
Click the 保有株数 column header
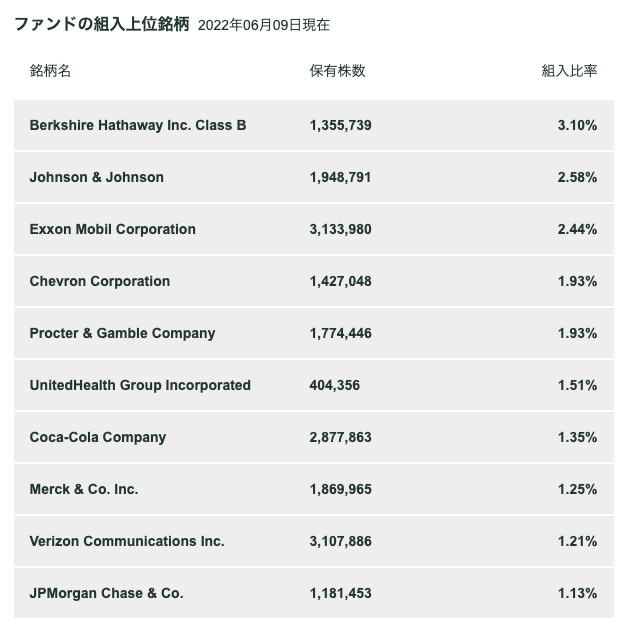337,71
